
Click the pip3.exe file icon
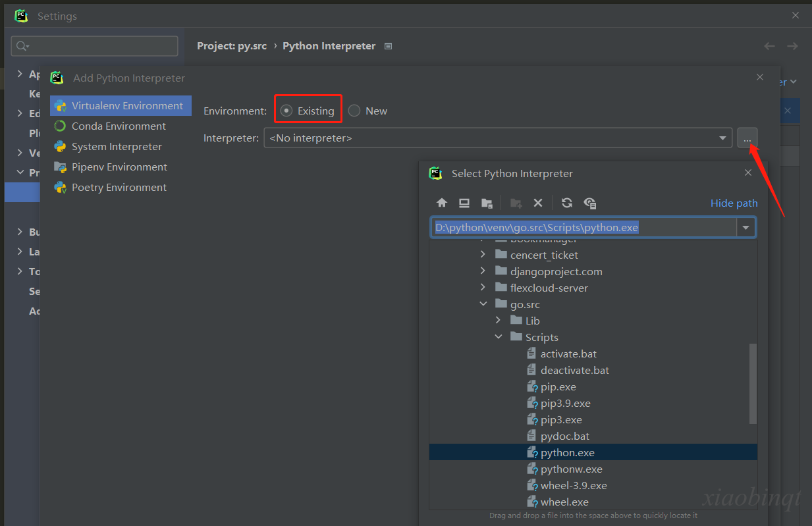coord(532,419)
